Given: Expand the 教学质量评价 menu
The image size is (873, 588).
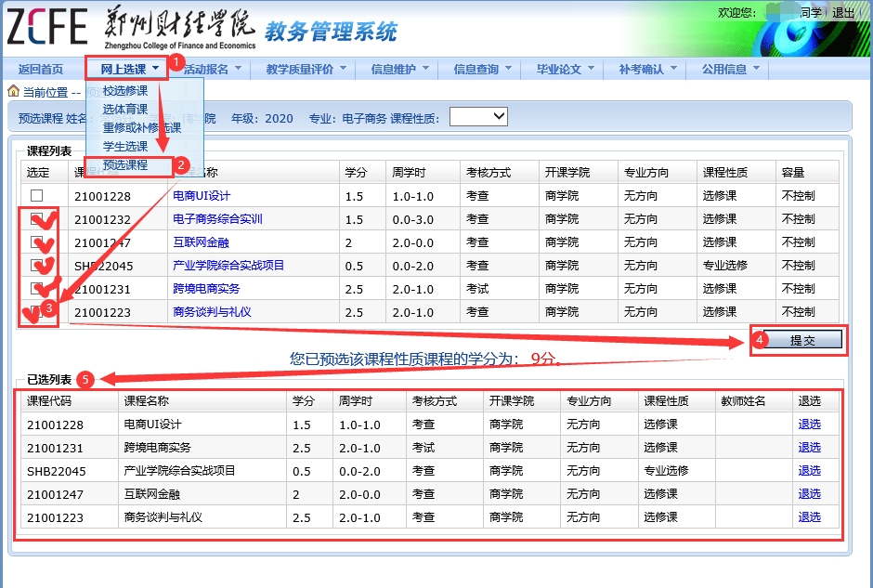Looking at the screenshot, I should pyautogui.click(x=306, y=69).
